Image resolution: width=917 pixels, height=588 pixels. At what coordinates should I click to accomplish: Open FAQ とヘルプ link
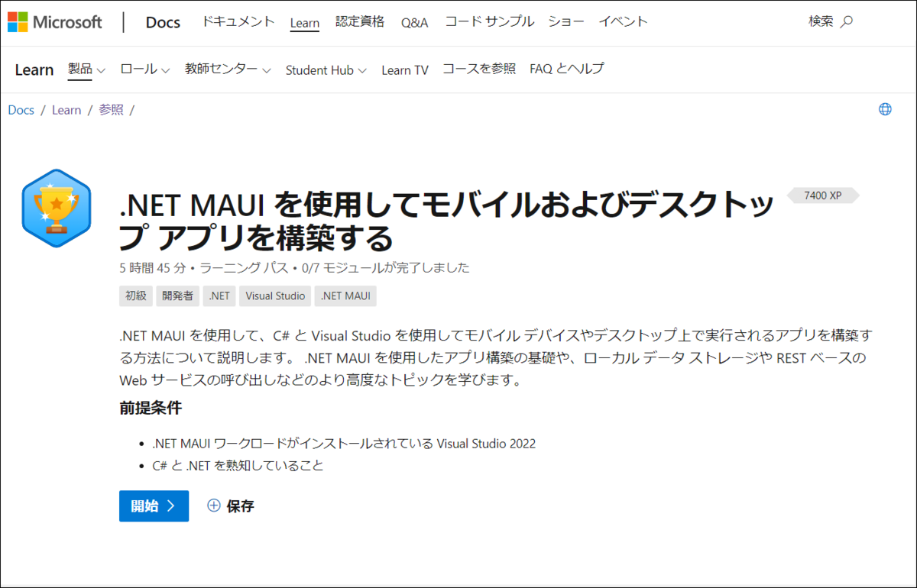coord(566,69)
